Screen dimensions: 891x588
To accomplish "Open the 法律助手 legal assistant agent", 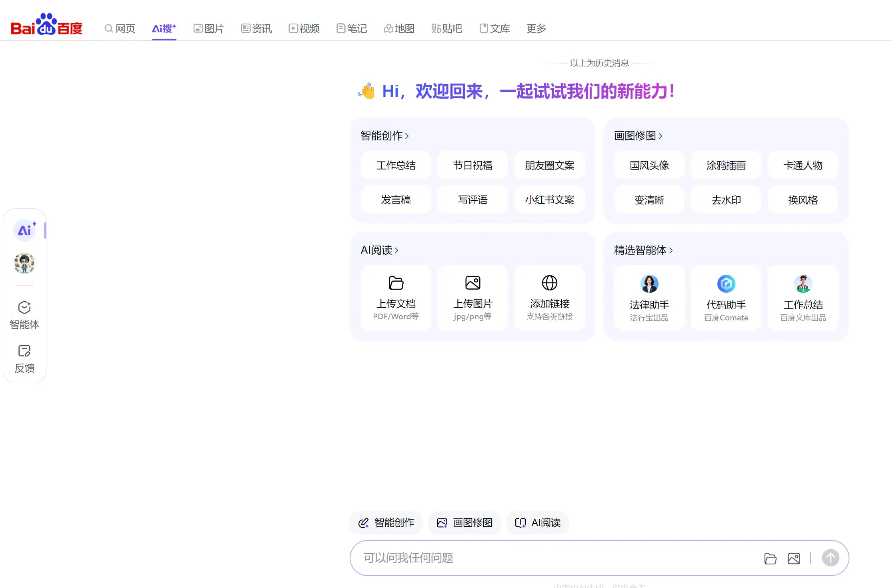I will pos(649,298).
